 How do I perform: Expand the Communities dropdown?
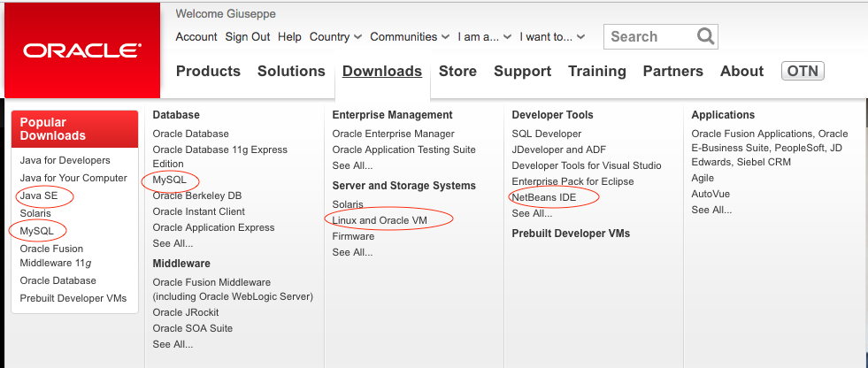pyautogui.click(x=410, y=37)
